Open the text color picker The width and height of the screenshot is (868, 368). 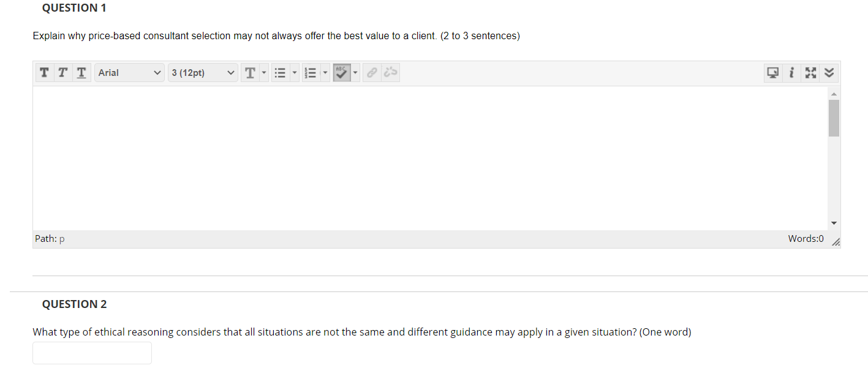click(251, 72)
